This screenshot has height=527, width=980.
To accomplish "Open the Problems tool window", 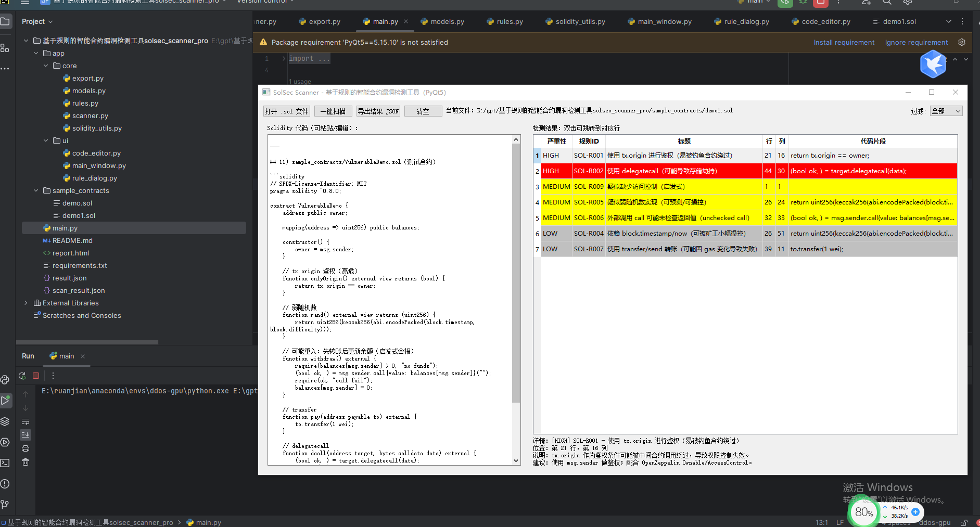I will click(x=5, y=484).
